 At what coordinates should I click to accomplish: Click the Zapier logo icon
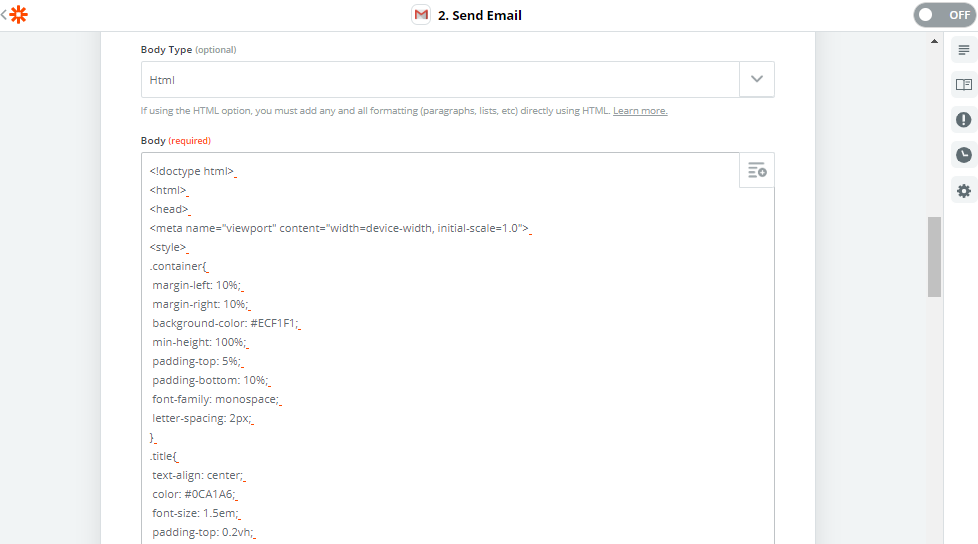19,15
